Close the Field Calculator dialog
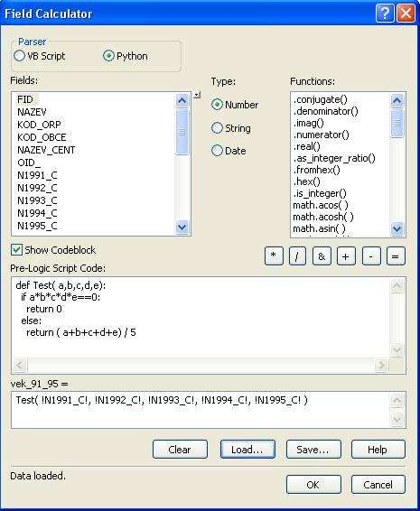Image resolution: width=420 pixels, height=511 pixels. (x=406, y=14)
